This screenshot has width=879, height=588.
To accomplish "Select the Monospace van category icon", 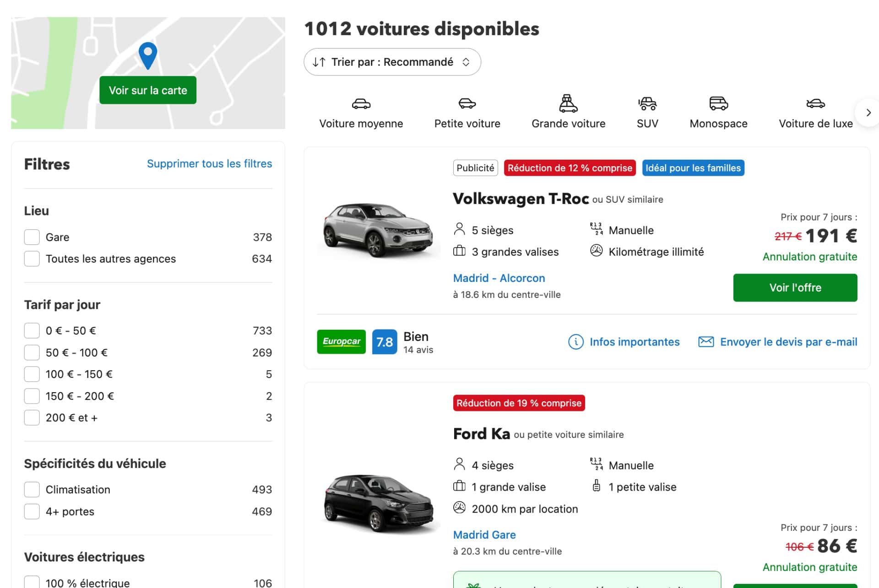I will (x=718, y=103).
